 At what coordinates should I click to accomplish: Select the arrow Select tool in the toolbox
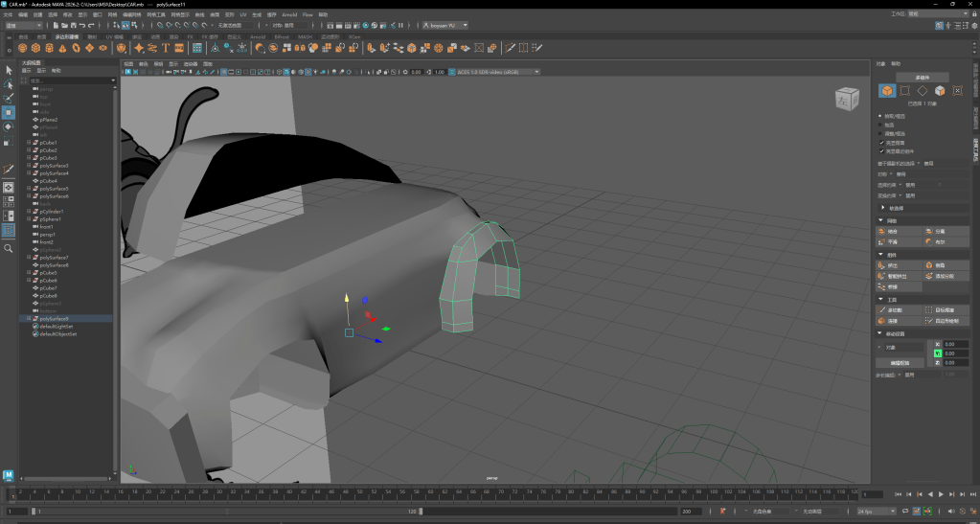(x=8, y=70)
